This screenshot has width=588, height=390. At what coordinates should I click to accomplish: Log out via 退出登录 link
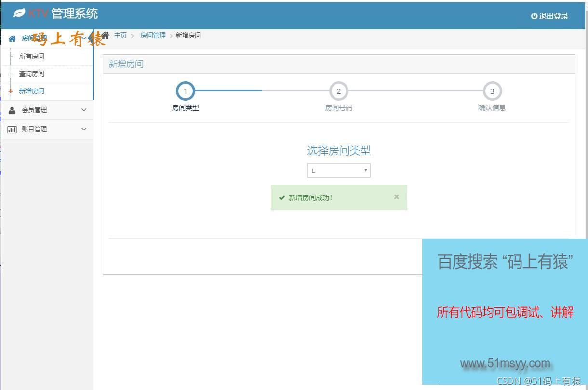550,16
